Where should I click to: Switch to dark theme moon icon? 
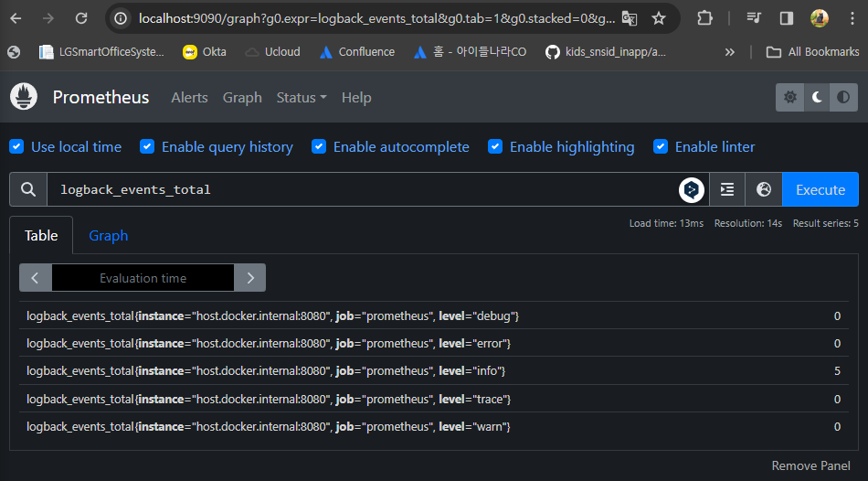(x=817, y=98)
